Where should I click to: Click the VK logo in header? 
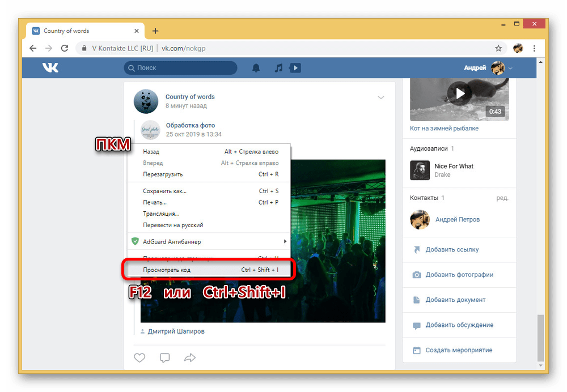[50, 68]
